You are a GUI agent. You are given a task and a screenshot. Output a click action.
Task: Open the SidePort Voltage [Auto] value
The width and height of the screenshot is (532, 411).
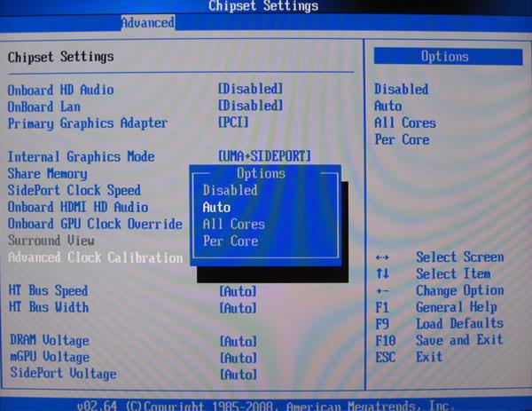(x=238, y=375)
